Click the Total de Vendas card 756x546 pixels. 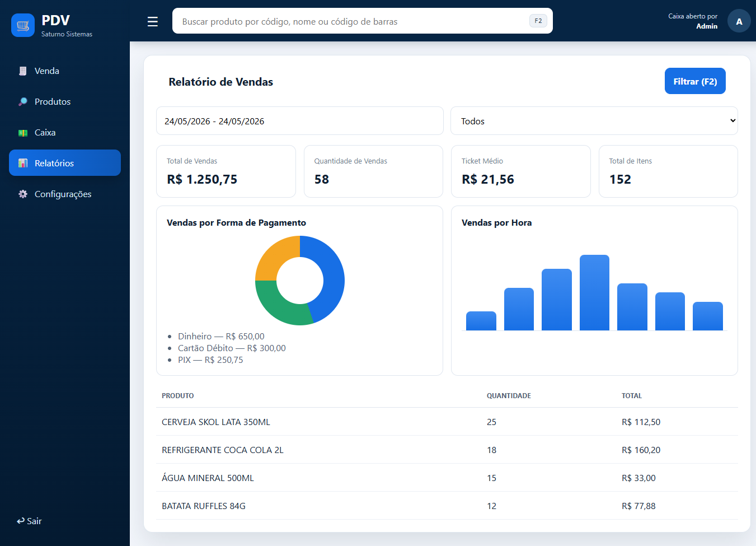pyautogui.click(x=226, y=171)
